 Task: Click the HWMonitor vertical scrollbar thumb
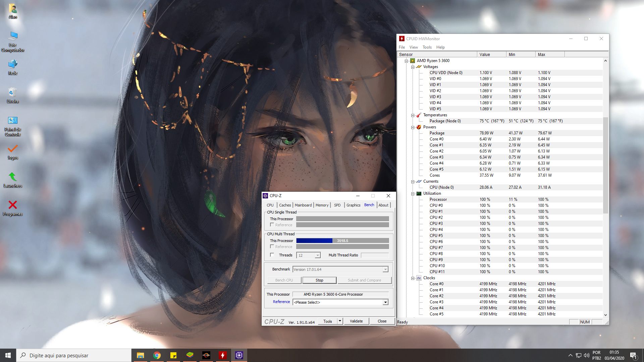[x=605, y=165]
